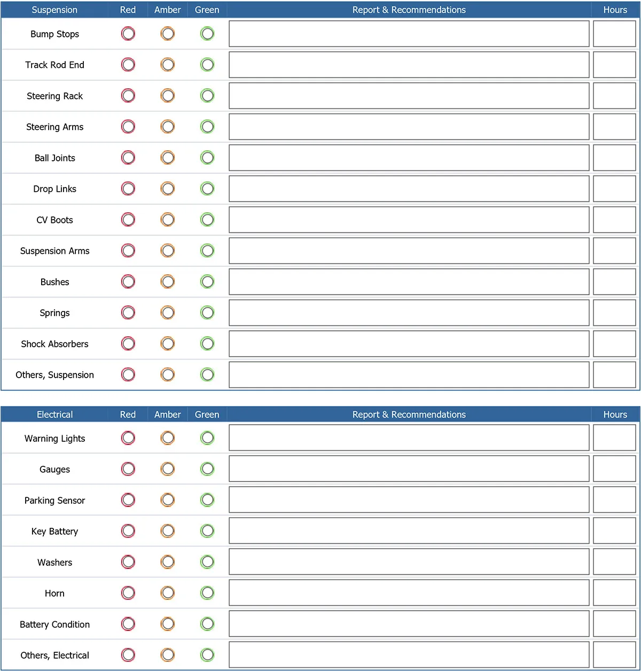The image size is (641, 672).
Task: Choose Red for Key Battery
Action: point(128,531)
